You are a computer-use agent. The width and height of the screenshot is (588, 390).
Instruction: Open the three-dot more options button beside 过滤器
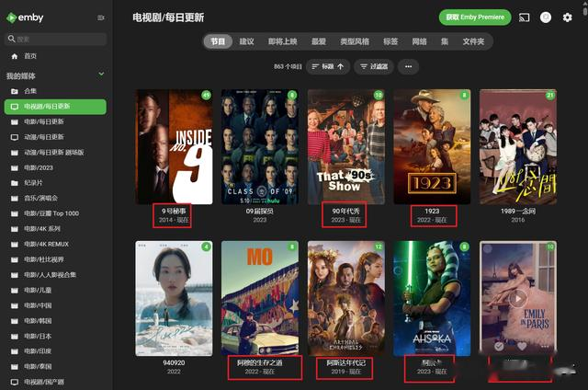coord(408,67)
